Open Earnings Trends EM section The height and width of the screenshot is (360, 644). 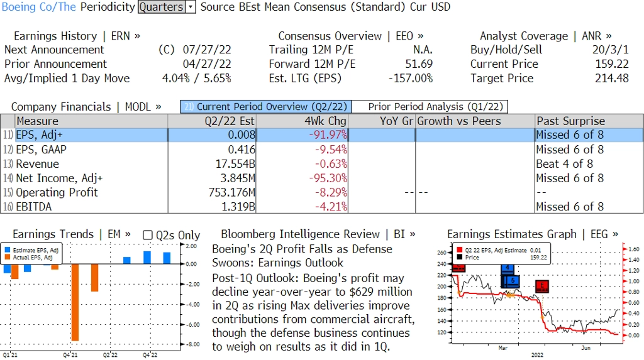point(72,234)
